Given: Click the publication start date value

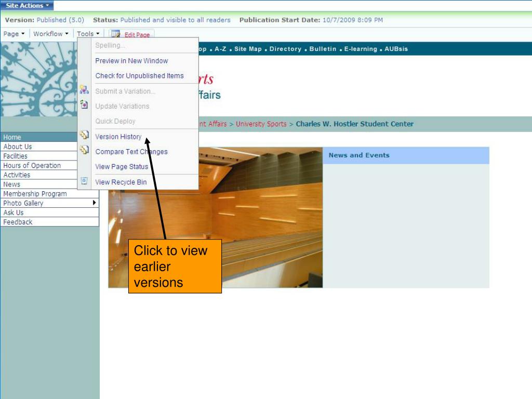Looking at the screenshot, I should pos(353,20).
